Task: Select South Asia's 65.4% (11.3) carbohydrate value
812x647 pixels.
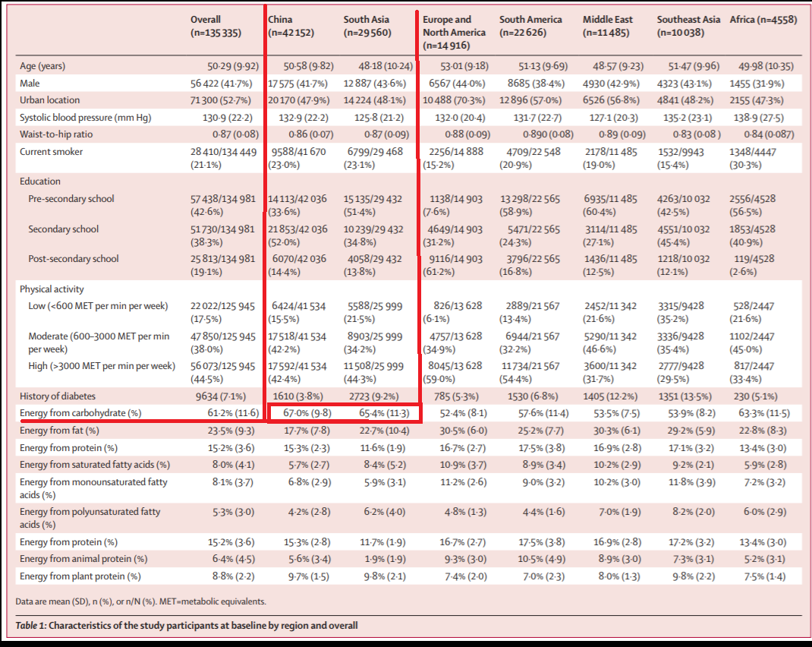Action: click(x=384, y=413)
